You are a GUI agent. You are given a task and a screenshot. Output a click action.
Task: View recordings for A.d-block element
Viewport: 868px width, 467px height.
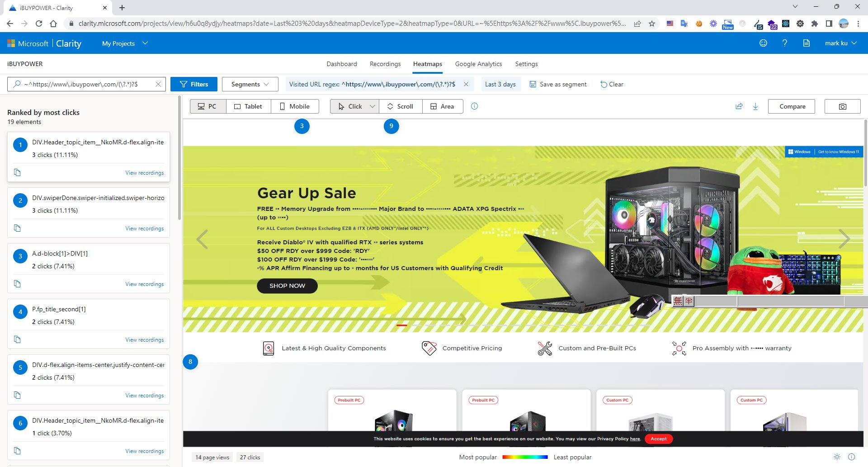[x=144, y=284]
